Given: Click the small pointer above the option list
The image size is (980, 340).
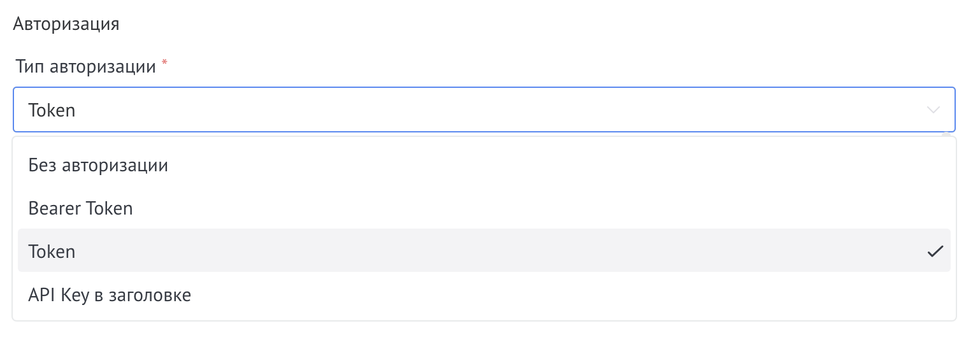Looking at the screenshot, I should point(947,134).
